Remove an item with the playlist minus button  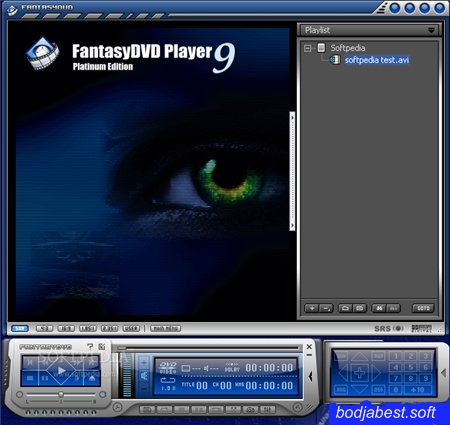[326, 308]
